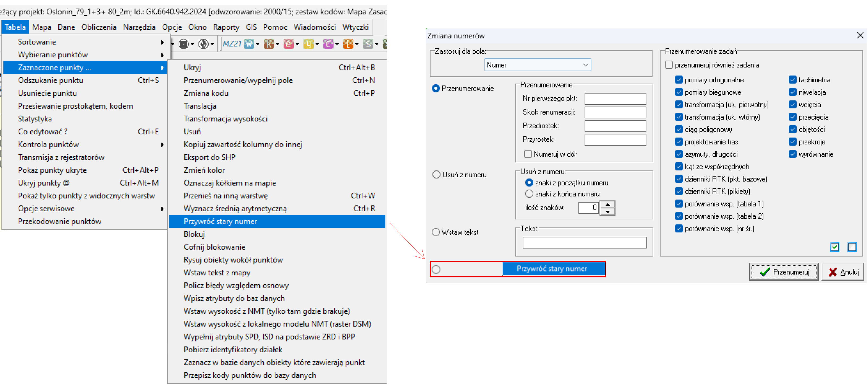Enable 'Numeruj w dół' checkbox
Image resolution: width=868 pixels, height=385 pixels.
[x=528, y=154]
